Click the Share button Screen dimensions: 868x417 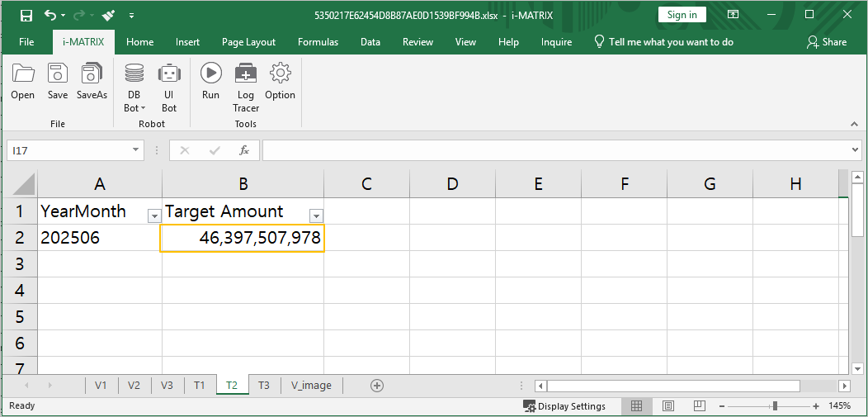click(x=827, y=42)
